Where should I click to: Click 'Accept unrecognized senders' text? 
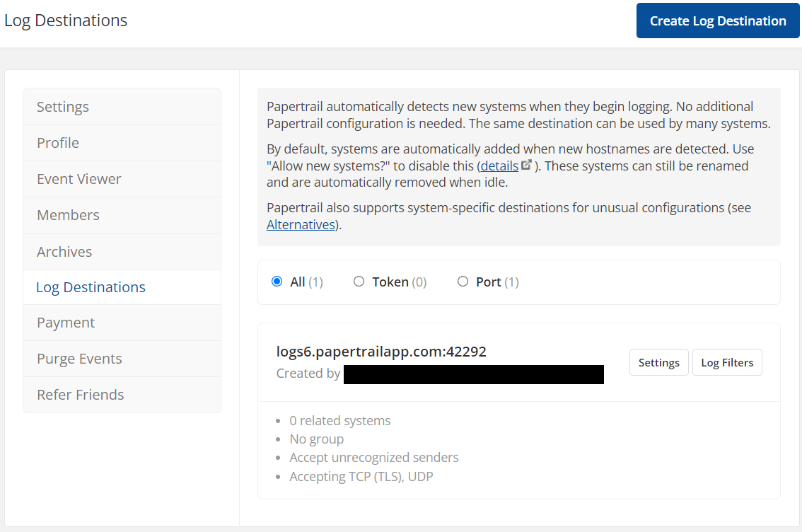tap(374, 457)
